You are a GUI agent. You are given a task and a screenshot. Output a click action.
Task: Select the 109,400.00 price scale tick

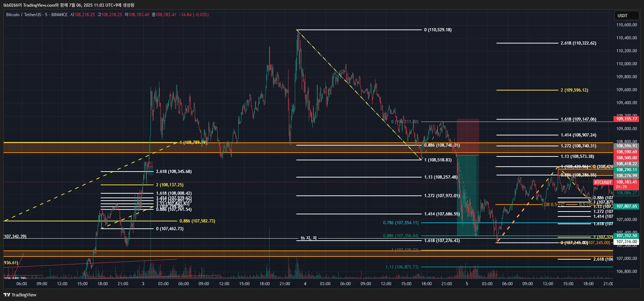626,103
